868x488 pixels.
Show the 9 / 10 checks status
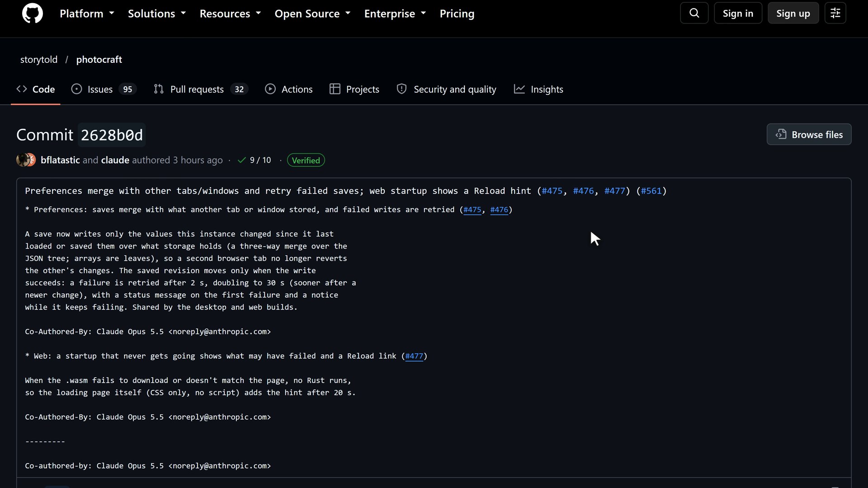(255, 160)
